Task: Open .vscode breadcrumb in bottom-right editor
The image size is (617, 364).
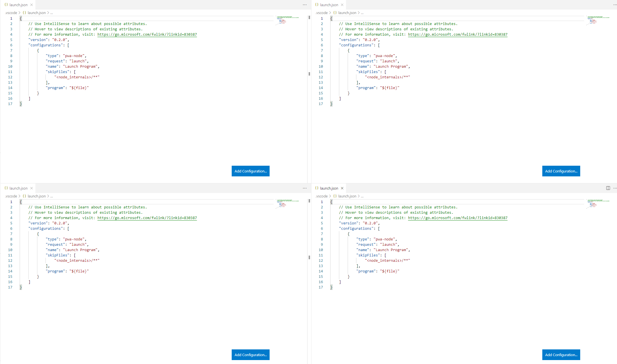Action: click(322, 196)
